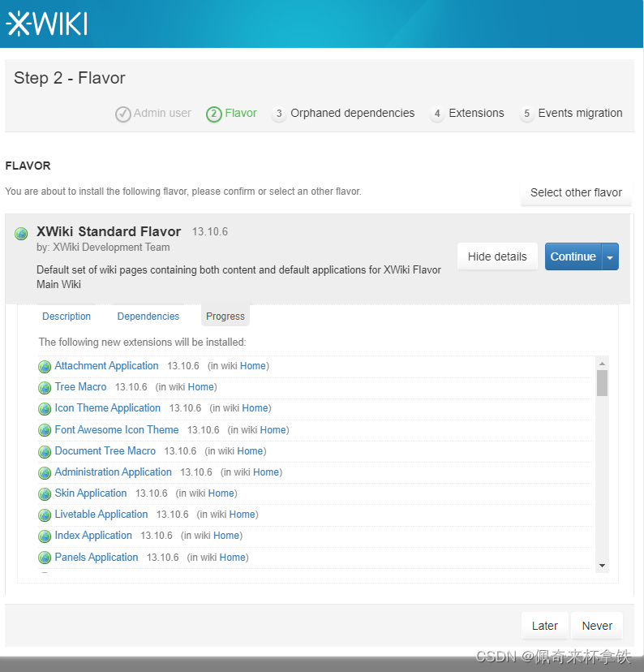This screenshot has width=644, height=672.
Task: Click the Skin Application extension icon
Action: click(x=45, y=493)
